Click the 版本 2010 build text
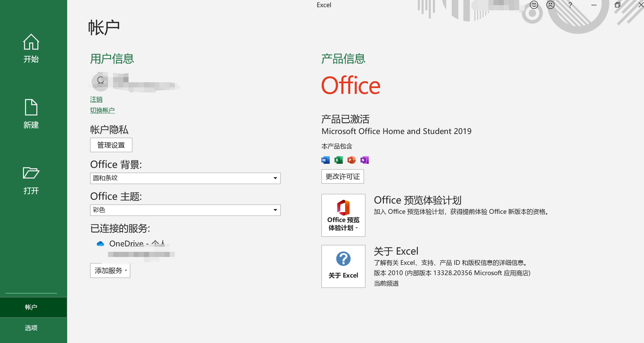The width and height of the screenshot is (644, 343). click(x=452, y=273)
